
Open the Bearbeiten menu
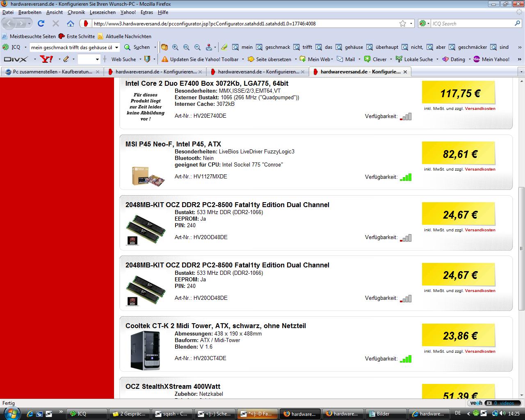coord(30,12)
